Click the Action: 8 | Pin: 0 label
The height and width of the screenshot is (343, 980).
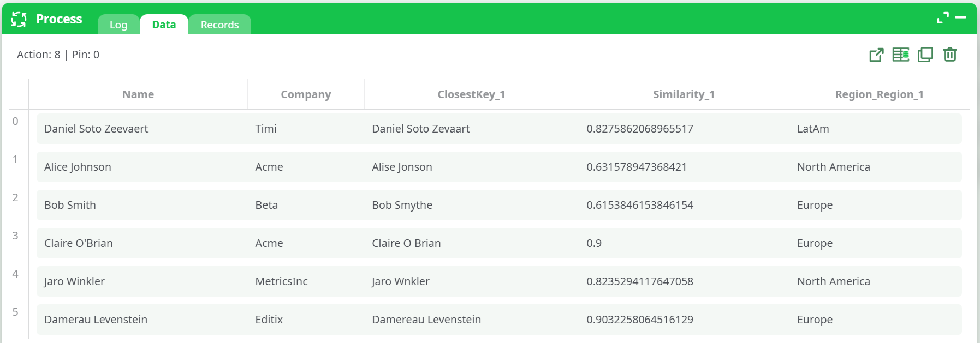coord(58,55)
